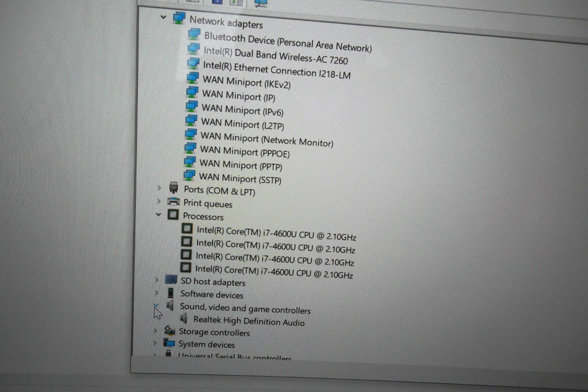
Task: Click the Ethernet Connection I218-LM icon
Action: click(193, 63)
